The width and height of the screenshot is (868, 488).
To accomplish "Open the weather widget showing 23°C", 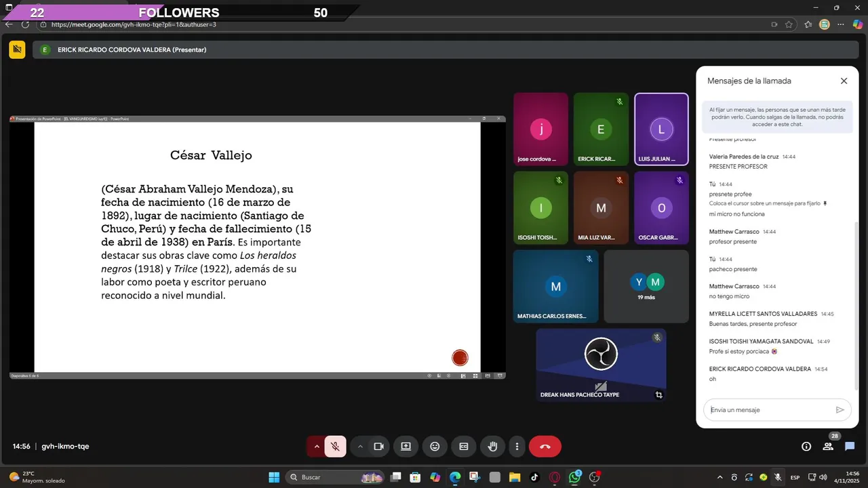I will click(x=37, y=477).
